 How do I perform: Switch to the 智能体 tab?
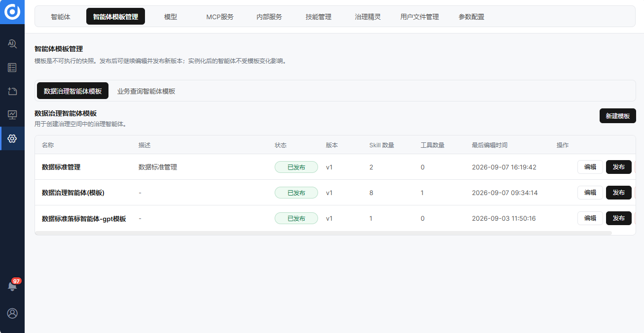point(61,17)
